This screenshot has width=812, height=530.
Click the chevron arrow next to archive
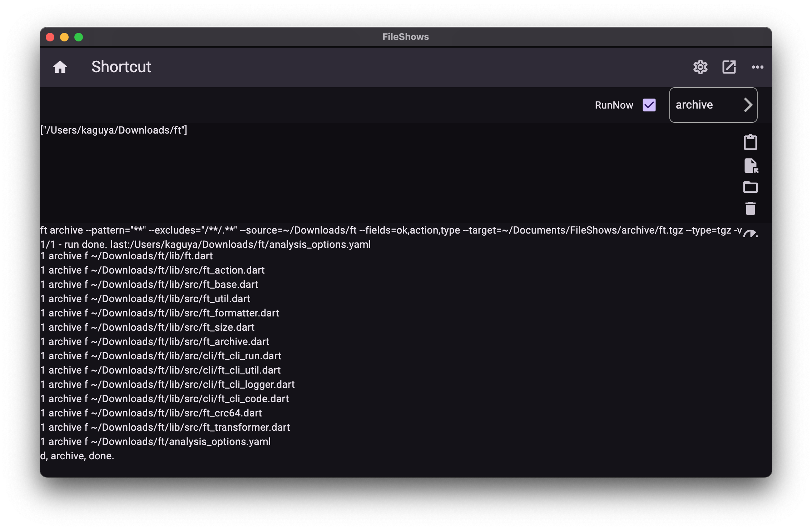(748, 105)
